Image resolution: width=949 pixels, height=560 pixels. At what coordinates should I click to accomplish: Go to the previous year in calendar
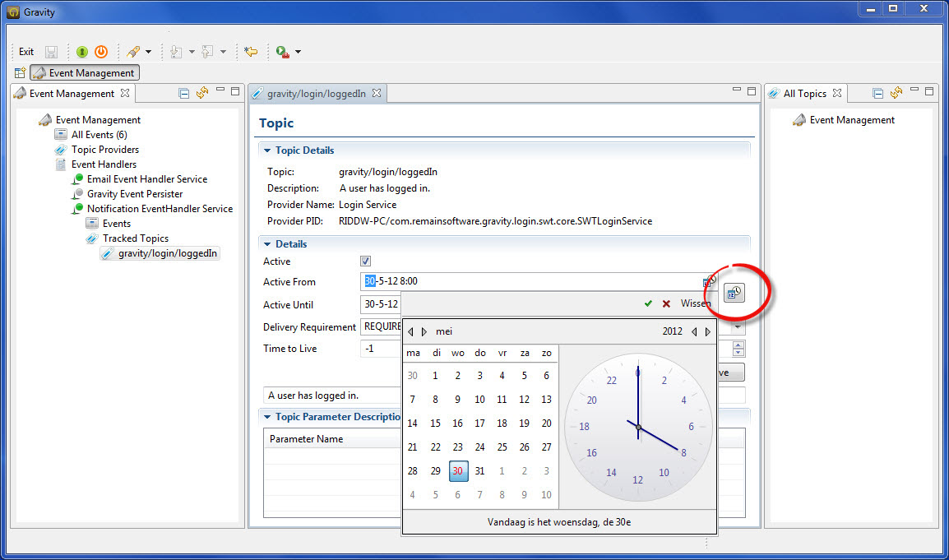click(694, 331)
